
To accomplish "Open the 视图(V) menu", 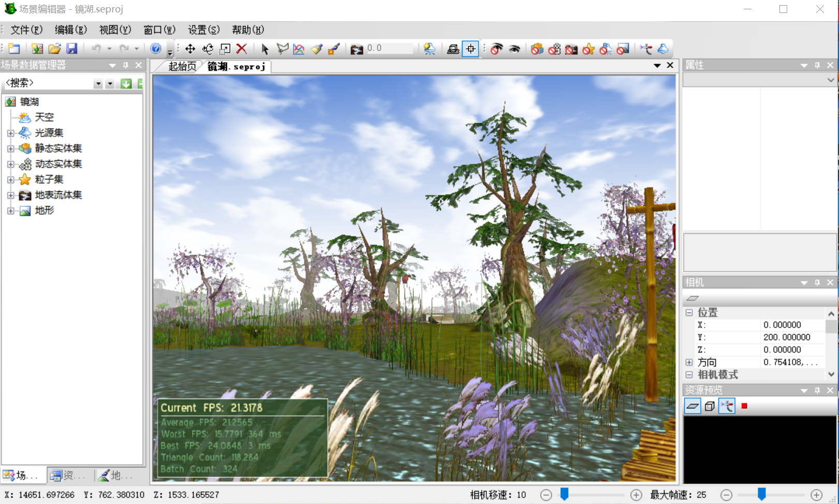I will [115, 29].
